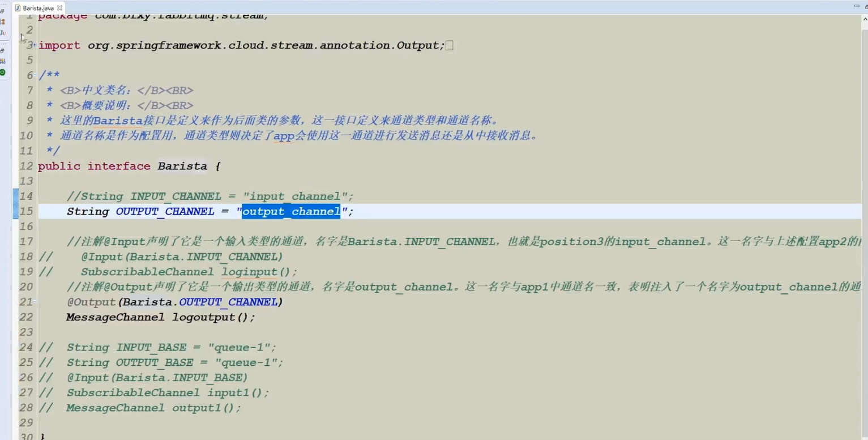This screenshot has width=868, height=440.
Task: Switch to the Barista.java editor tab
Action: click(x=38, y=8)
